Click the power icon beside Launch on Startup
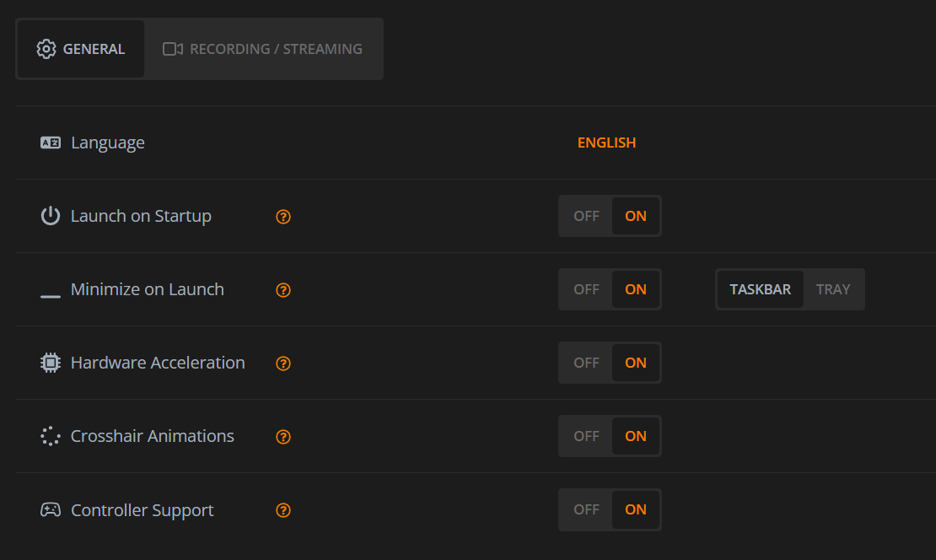 (x=50, y=216)
